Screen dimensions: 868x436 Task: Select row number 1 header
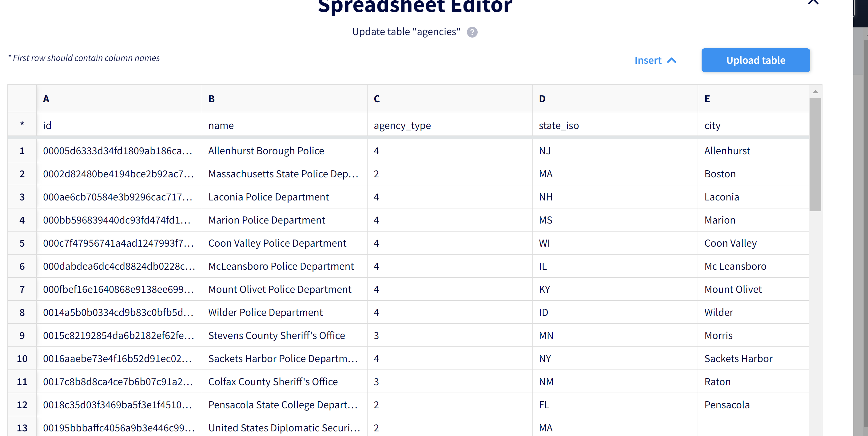tap(22, 151)
